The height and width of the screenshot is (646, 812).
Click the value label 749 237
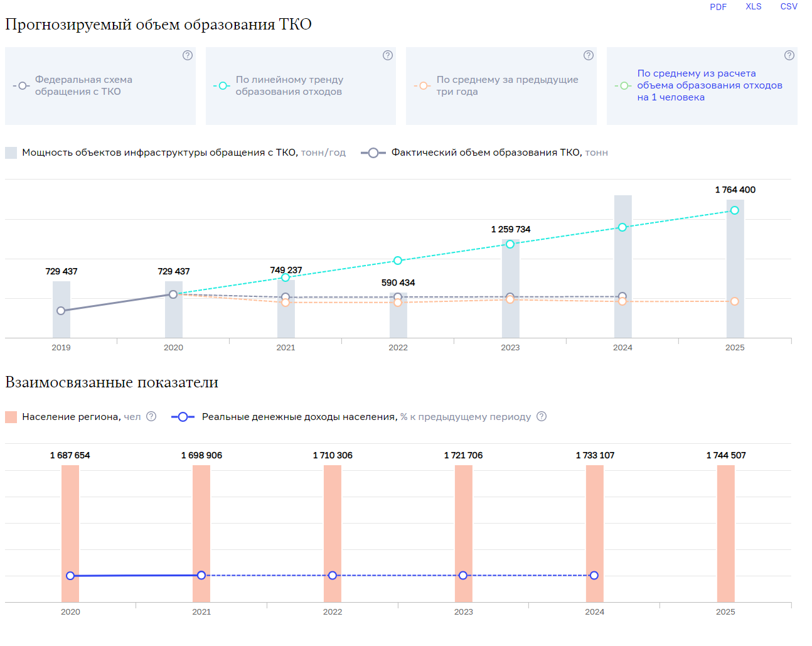click(x=286, y=270)
